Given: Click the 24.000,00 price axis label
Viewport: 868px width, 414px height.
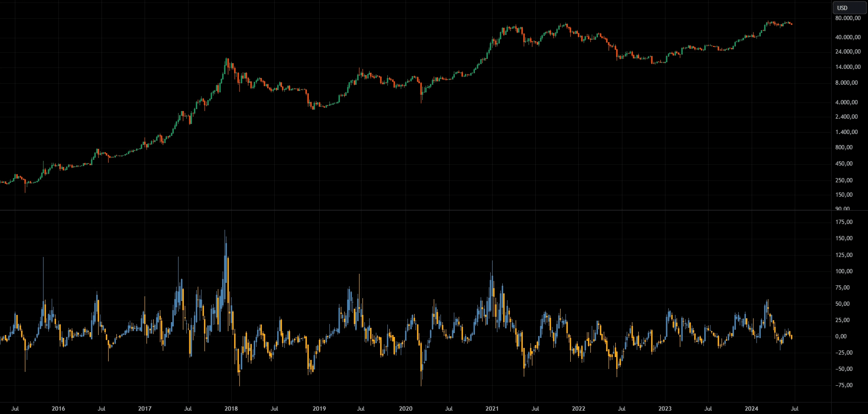Looking at the screenshot, I should (848, 52).
